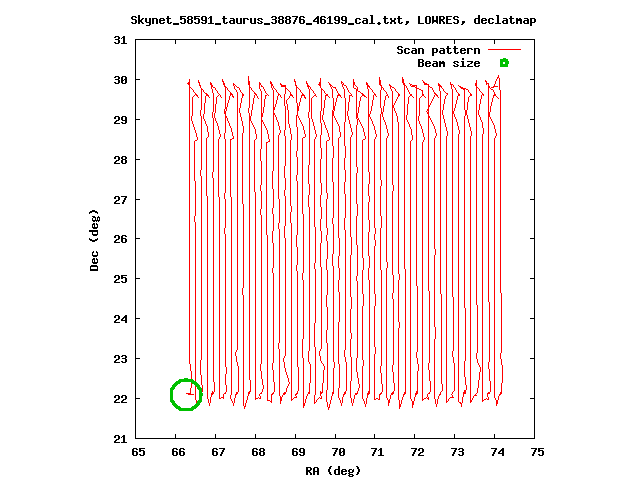Click the x-axis tick label 69

point(298,452)
